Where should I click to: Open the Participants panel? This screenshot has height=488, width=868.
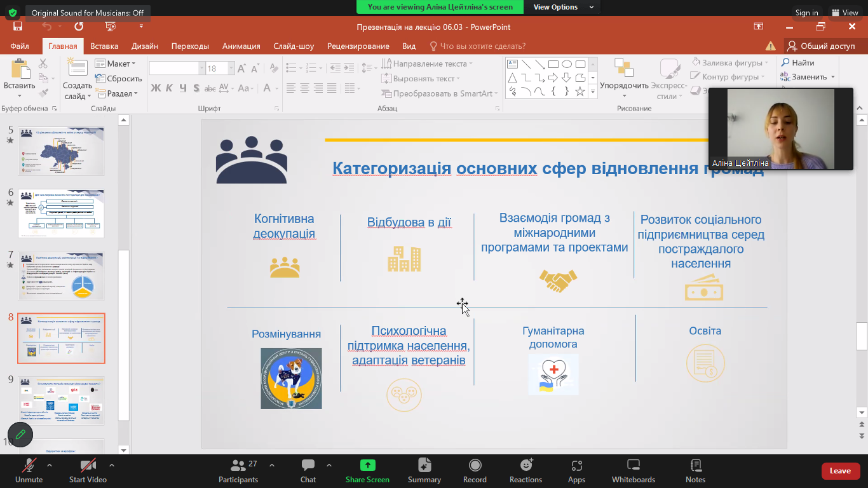click(238, 466)
